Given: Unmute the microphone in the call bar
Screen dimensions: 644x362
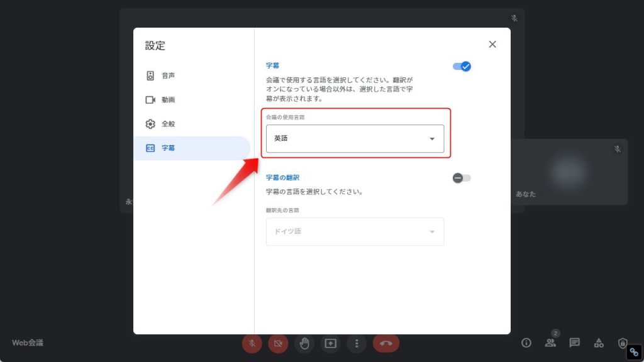Looking at the screenshot, I should click(252, 343).
